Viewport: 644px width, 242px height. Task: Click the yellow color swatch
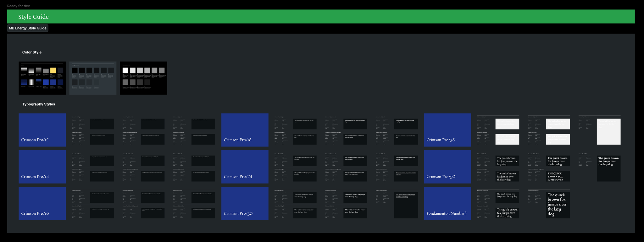53,71
